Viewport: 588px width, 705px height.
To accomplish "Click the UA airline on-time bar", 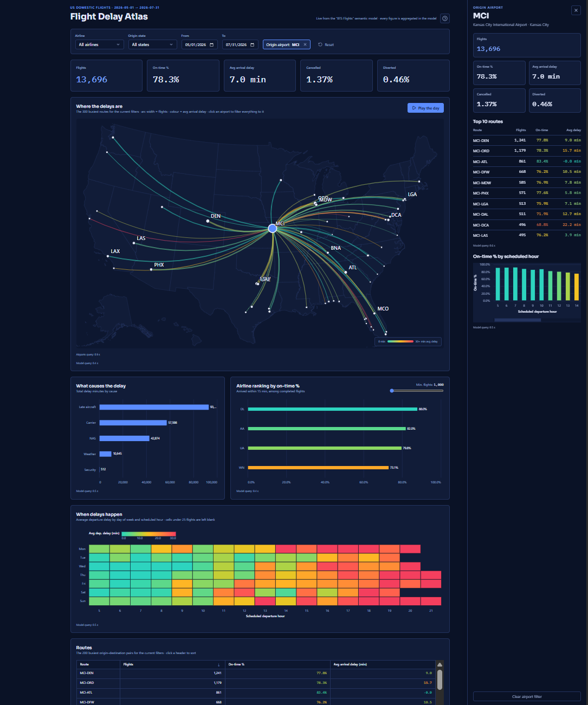I will [325, 448].
